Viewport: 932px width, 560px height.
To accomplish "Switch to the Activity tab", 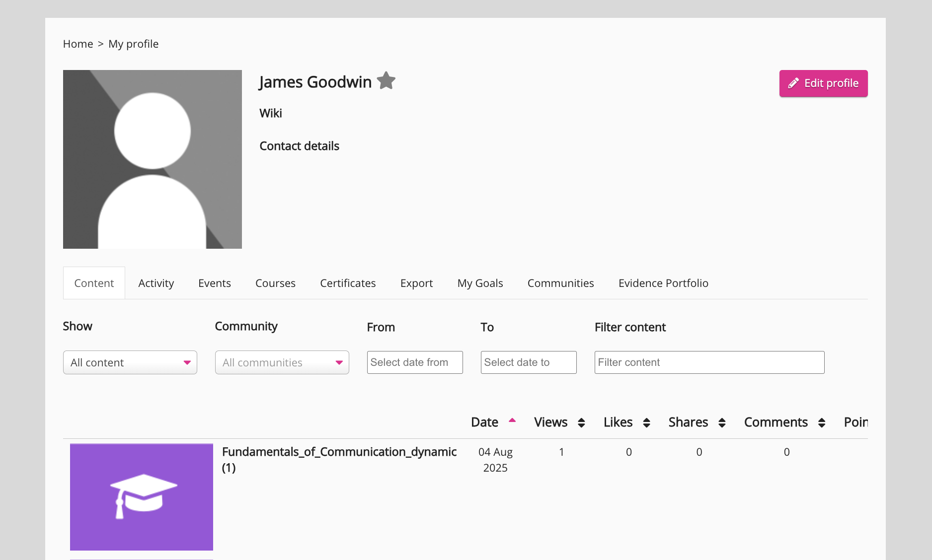I will tap(156, 283).
